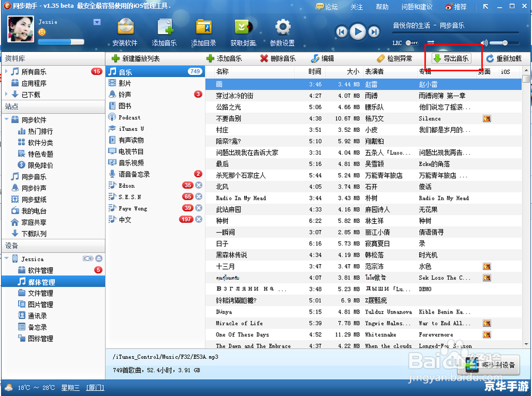Image resolution: width=532 pixels, height=396 pixels.
Task: Collapse the 同步软件 tree node
Action: (x=6, y=120)
